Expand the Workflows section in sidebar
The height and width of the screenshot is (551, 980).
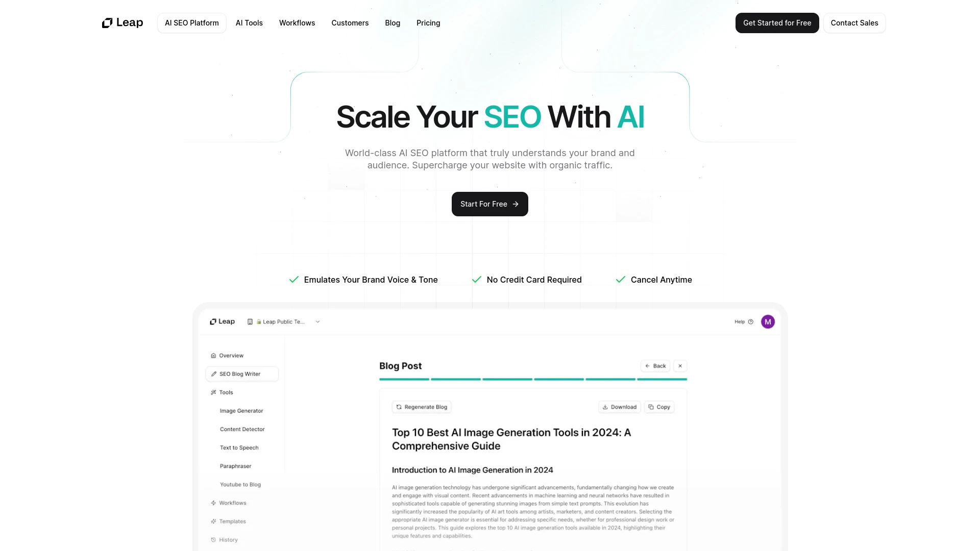pos(232,503)
